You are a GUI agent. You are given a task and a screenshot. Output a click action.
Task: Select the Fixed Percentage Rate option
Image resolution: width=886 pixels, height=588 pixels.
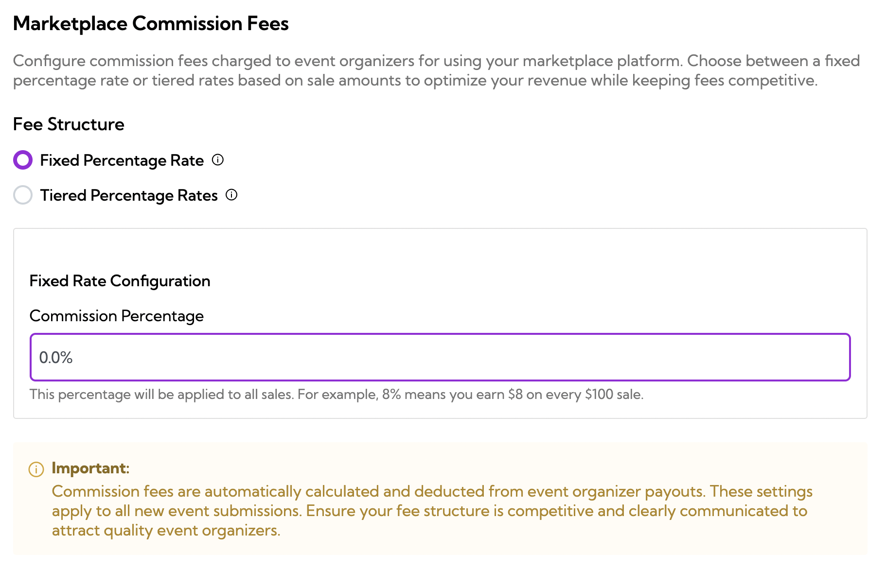(22, 160)
